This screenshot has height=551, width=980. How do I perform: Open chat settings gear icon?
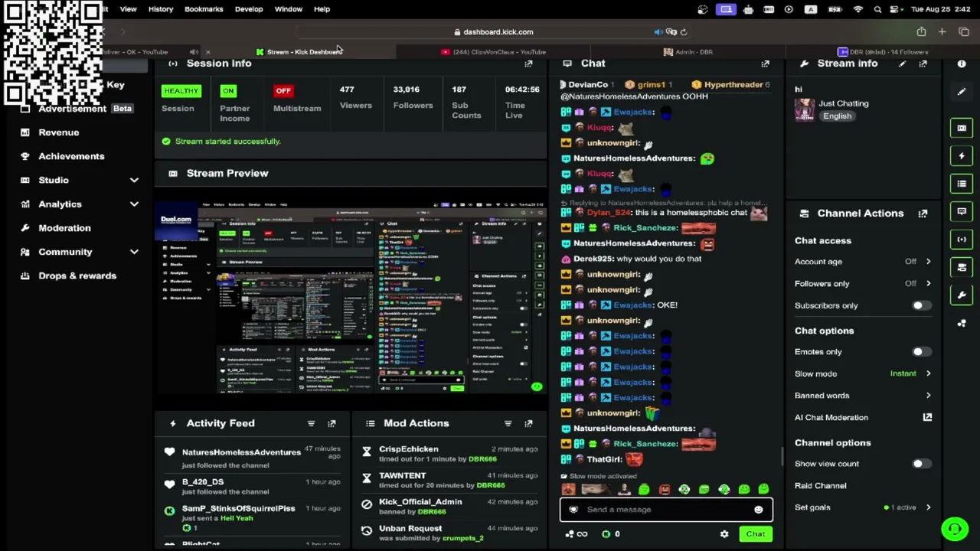724,534
